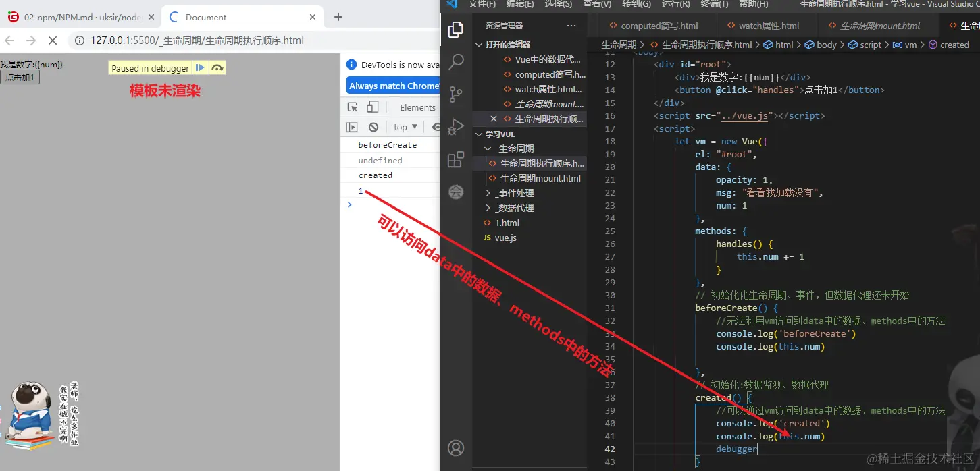This screenshot has height=471, width=980.
Task: Open the 查看(V) menu
Action: [x=598, y=4]
